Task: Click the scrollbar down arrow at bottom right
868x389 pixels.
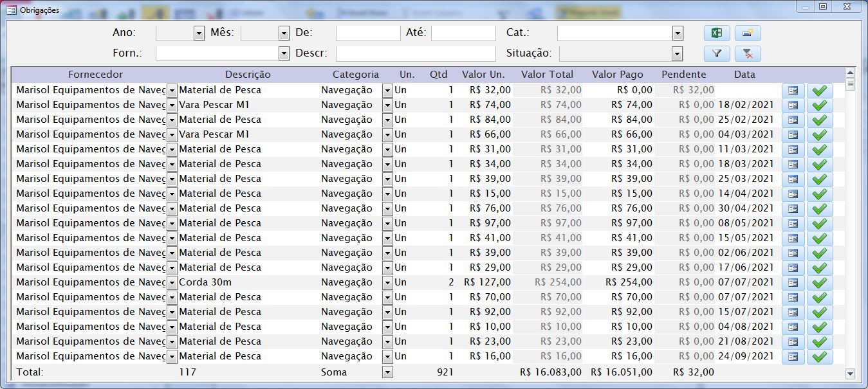Action: point(850,373)
